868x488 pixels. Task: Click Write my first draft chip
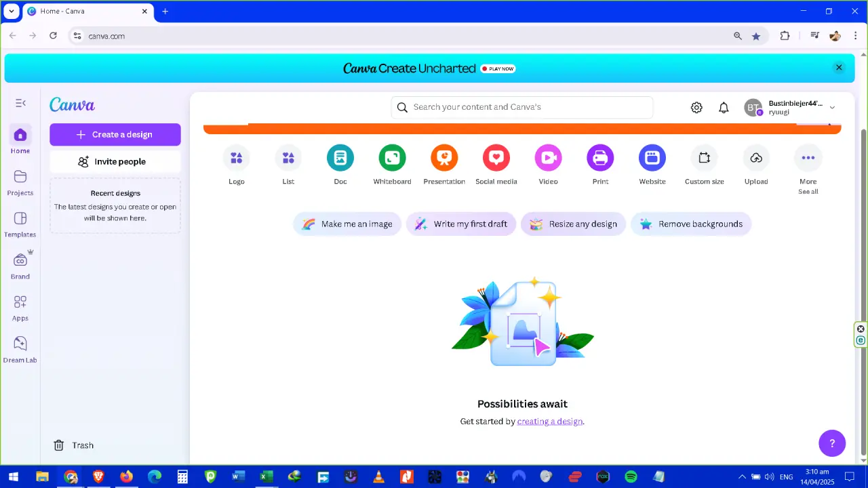point(461,224)
